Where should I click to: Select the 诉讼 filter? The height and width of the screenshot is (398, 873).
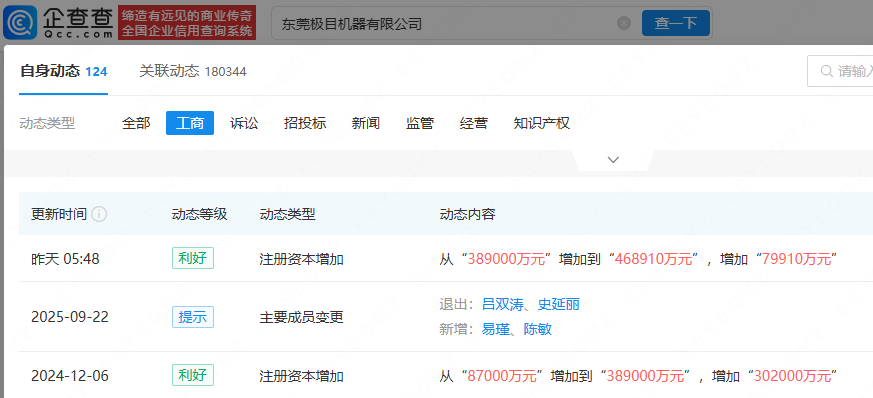(x=244, y=123)
